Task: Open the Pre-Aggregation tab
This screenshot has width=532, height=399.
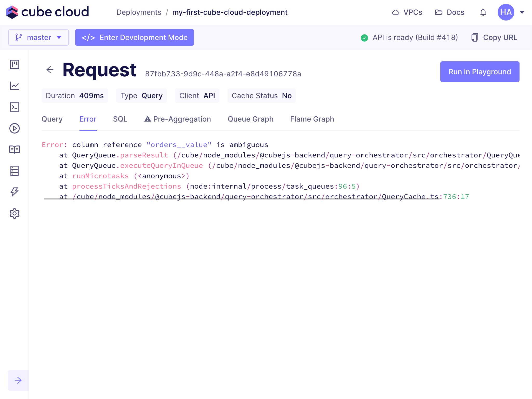Action: point(178,119)
